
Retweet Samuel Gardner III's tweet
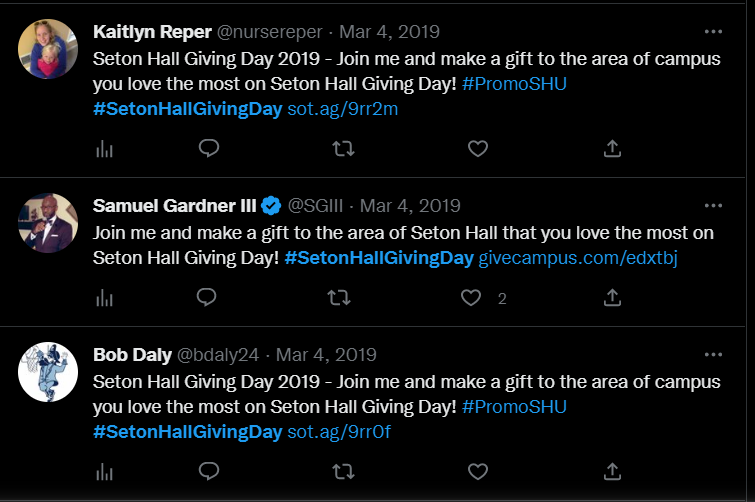click(342, 297)
